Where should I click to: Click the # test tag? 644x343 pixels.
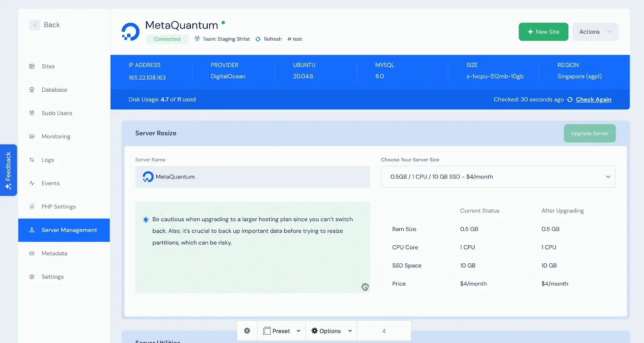[295, 39]
